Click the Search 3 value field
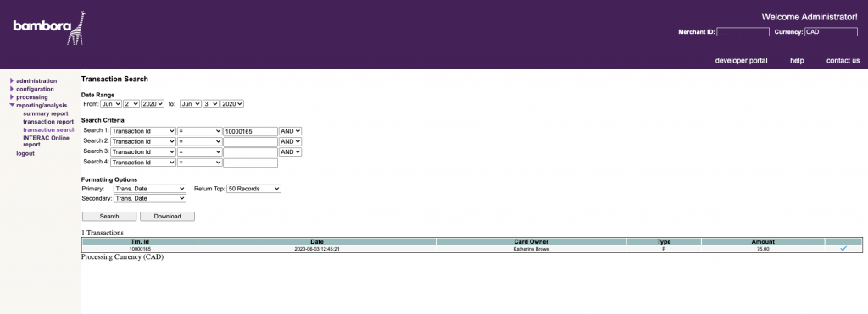This screenshot has width=868, height=314. click(x=250, y=152)
